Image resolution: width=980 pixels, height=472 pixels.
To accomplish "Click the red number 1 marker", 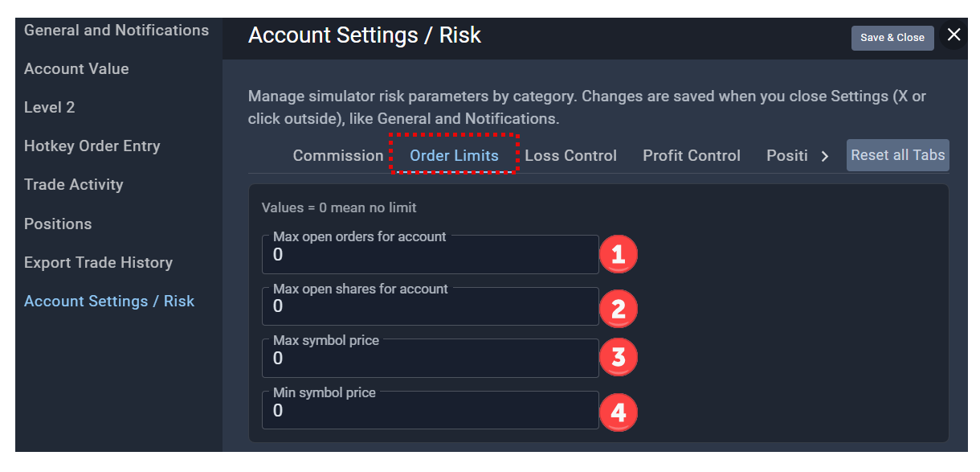I will click(x=618, y=255).
